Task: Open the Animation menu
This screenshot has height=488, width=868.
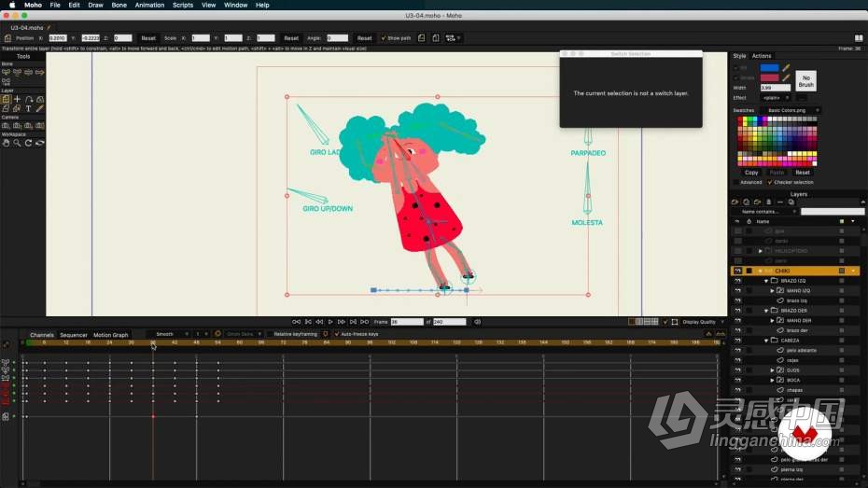Action: tap(149, 5)
